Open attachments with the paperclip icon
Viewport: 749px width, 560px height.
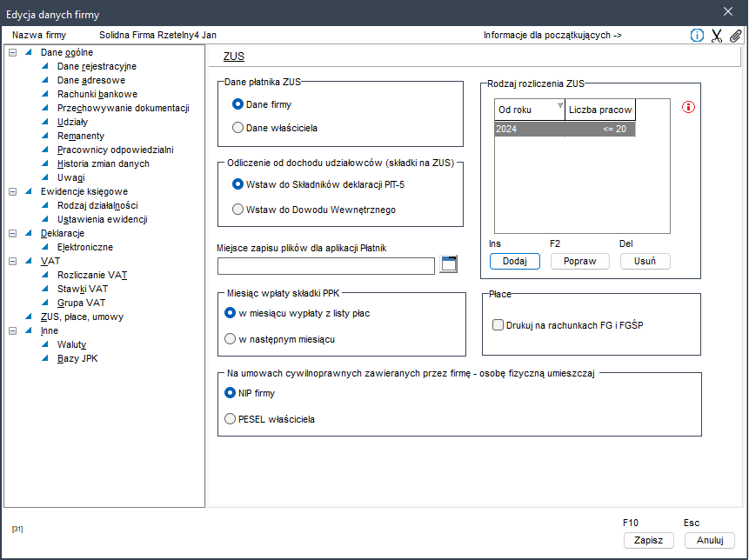coord(735,36)
